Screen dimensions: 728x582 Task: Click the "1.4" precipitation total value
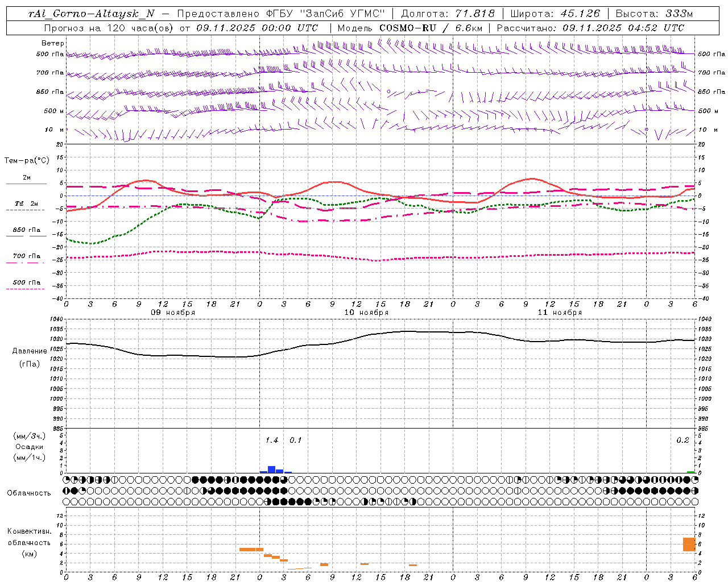pos(272,440)
